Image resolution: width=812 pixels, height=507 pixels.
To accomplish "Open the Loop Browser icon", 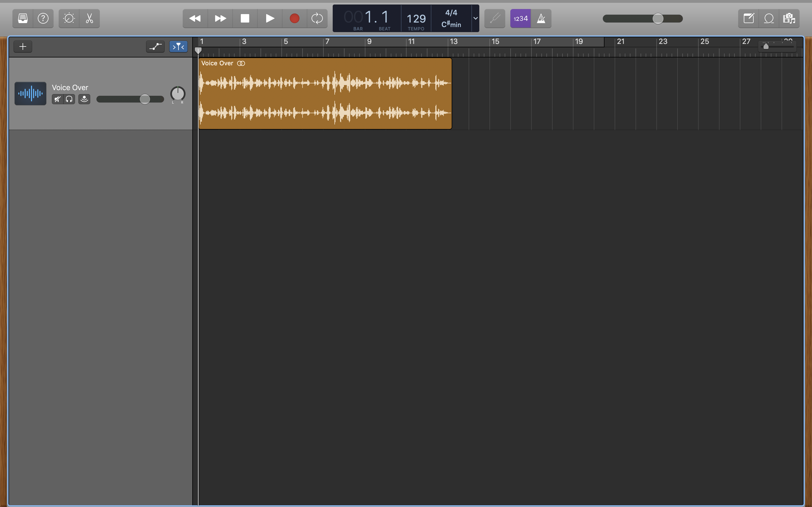I will pyautogui.click(x=769, y=18).
